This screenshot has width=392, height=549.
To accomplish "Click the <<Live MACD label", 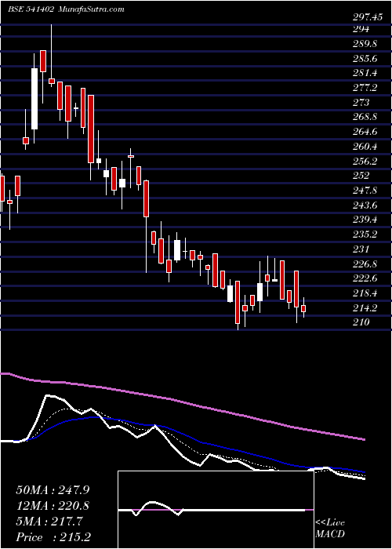I will [330, 529].
